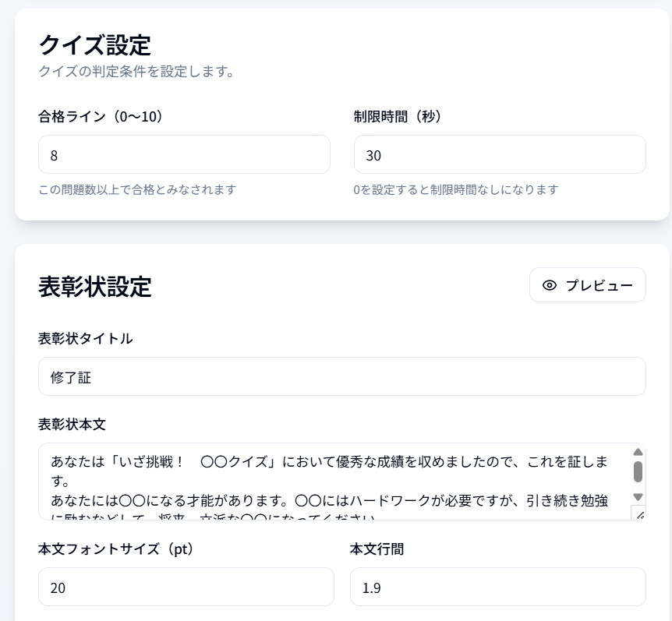Click the クイズ設定 section heading

click(x=94, y=45)
